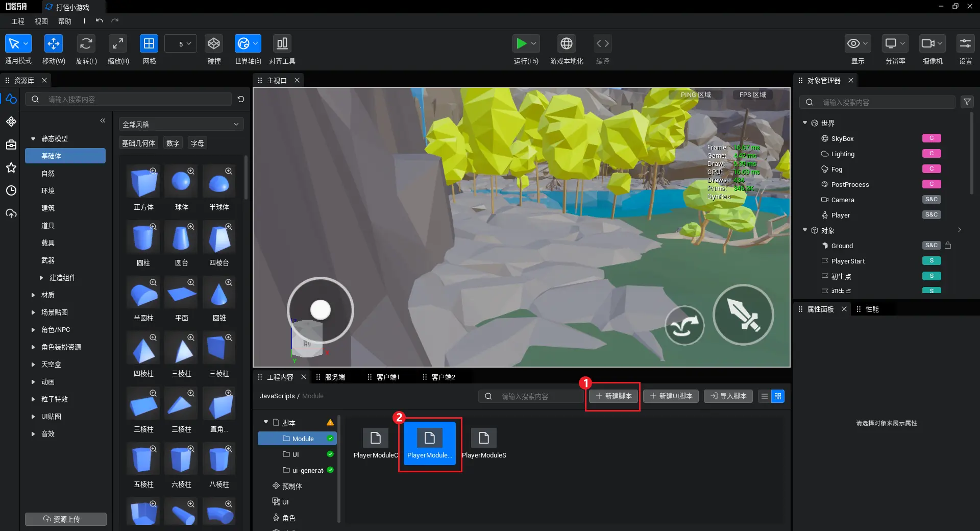
Task: Redo the last action
Action: click(x=115, y=21)
